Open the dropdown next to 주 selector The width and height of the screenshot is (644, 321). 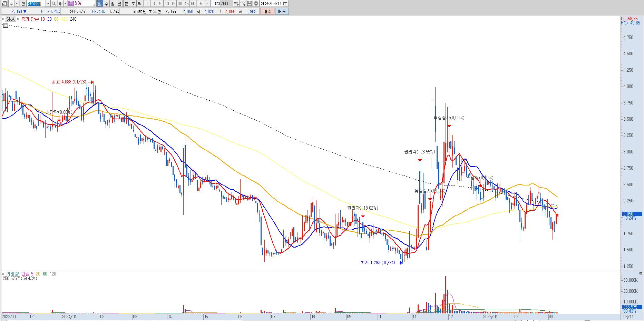17,3
